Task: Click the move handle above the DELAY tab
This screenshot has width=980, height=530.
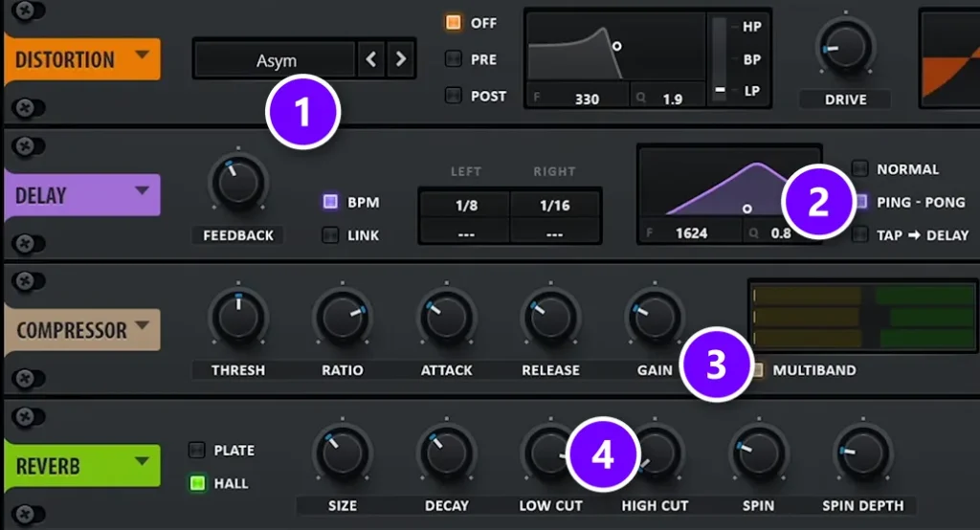Action: click(x=28, y=147)
